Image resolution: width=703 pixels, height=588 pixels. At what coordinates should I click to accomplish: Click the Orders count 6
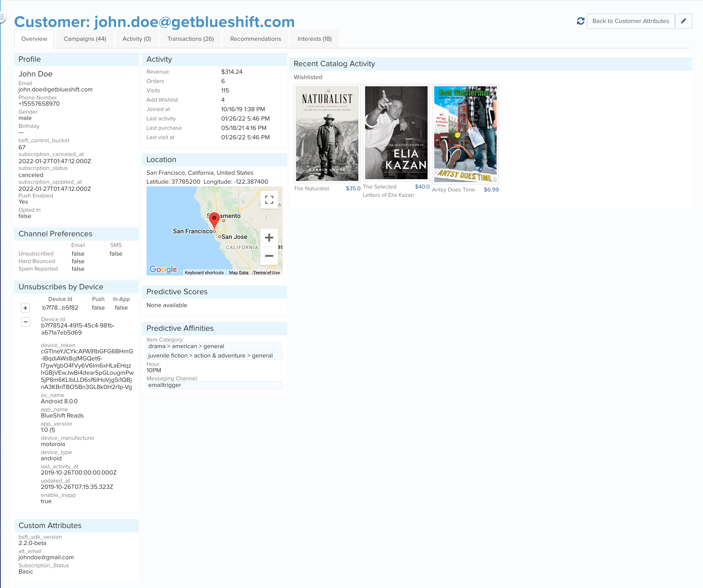coord(223,81)
